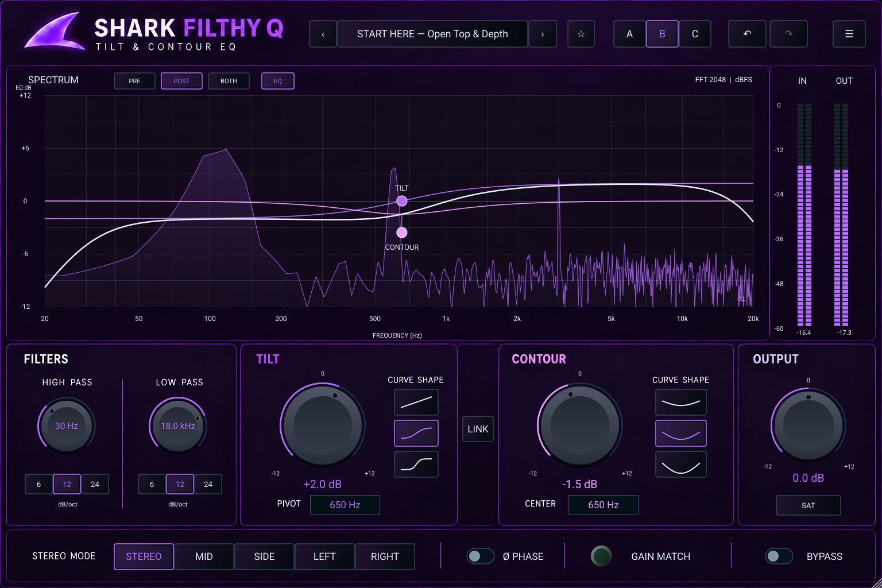Viewport: 882px width, 588px height.
Task: Select the linear tilt curve shape
Action: (416, 402)
